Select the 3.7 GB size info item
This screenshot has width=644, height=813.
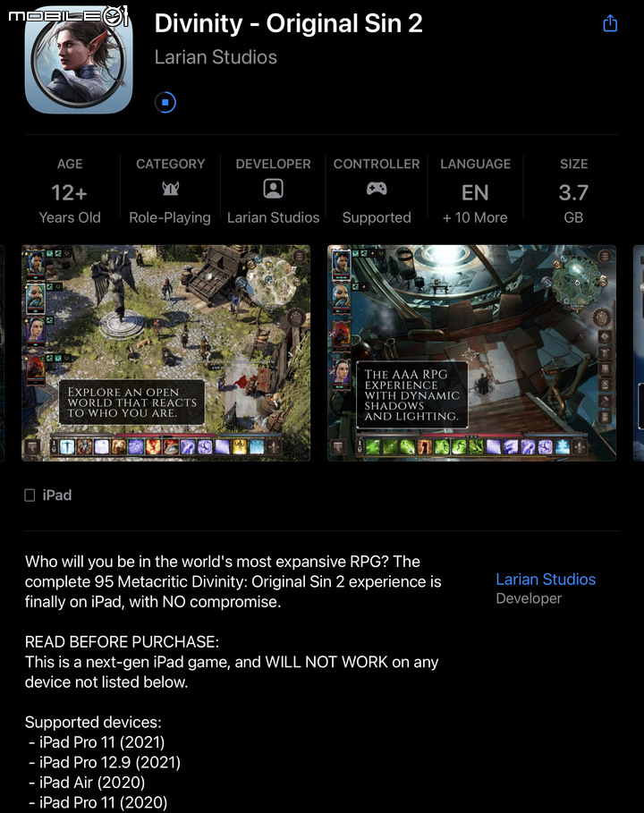coord(573,191)
